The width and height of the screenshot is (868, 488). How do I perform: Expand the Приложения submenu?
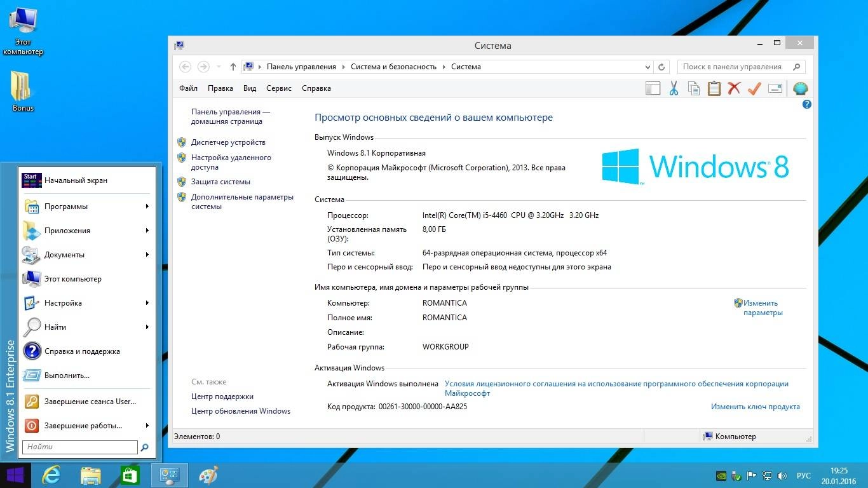147,231
